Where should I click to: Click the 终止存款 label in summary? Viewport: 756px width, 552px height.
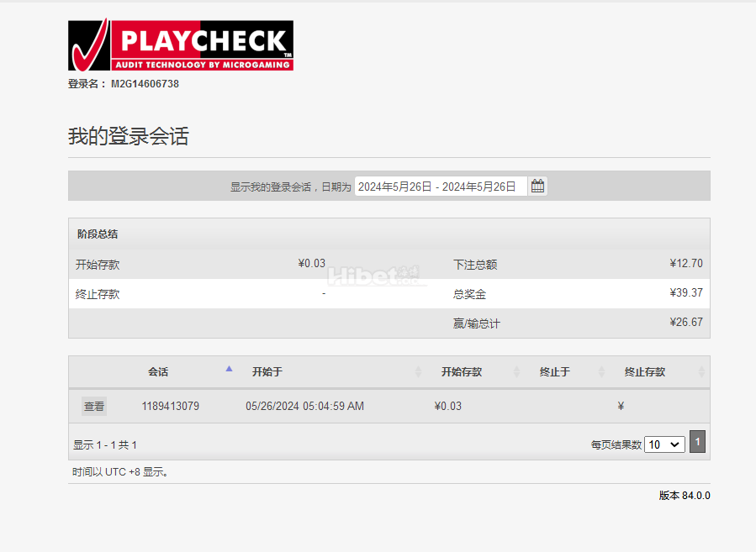[x=98, y=294]
